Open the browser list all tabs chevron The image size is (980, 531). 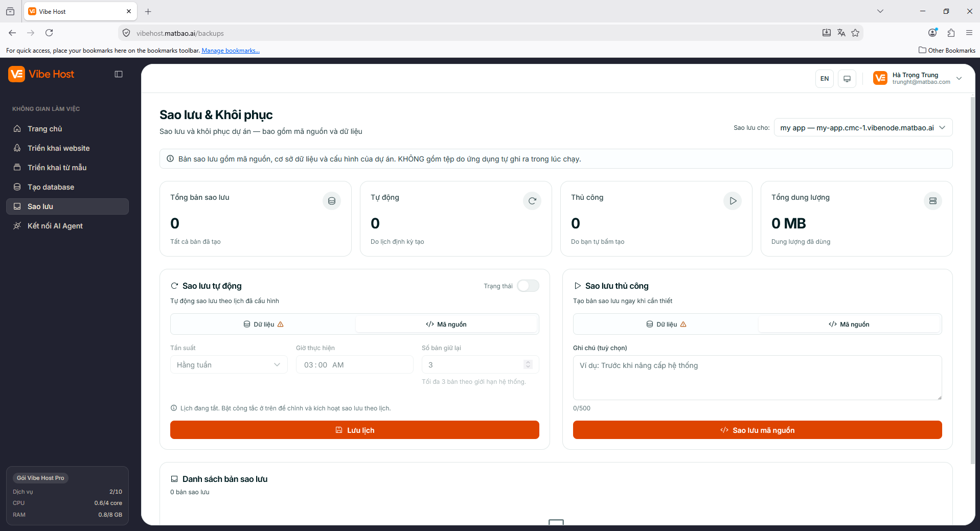pyautogui.click(x=880, y=11)
